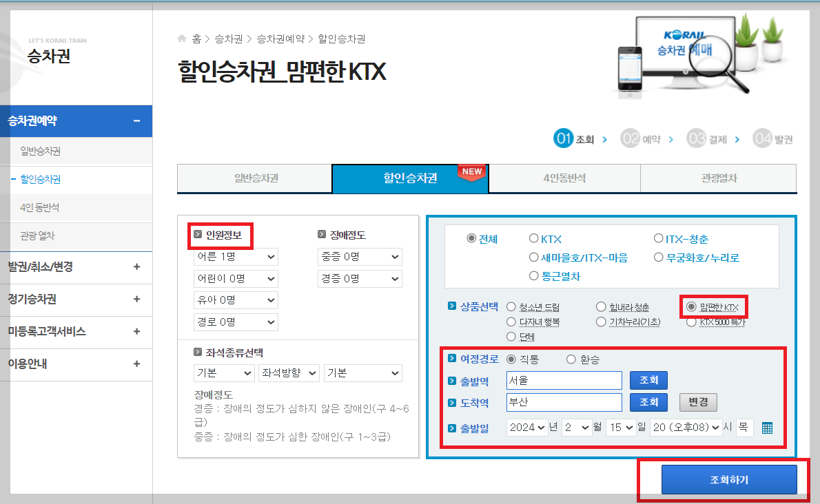This screenshot has height=504, width=820.
Task: Select the 전체 train type radio
Action: pos(471,239)
